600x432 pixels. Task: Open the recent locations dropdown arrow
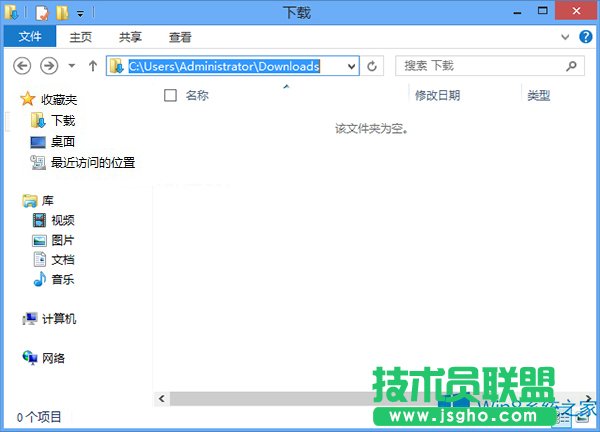click(72, 66)
